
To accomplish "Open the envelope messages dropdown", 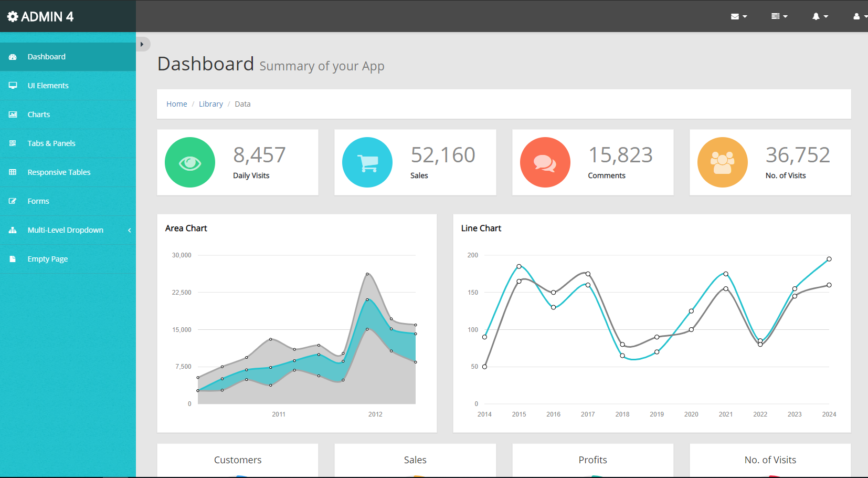I will click(x=738, y=16).
